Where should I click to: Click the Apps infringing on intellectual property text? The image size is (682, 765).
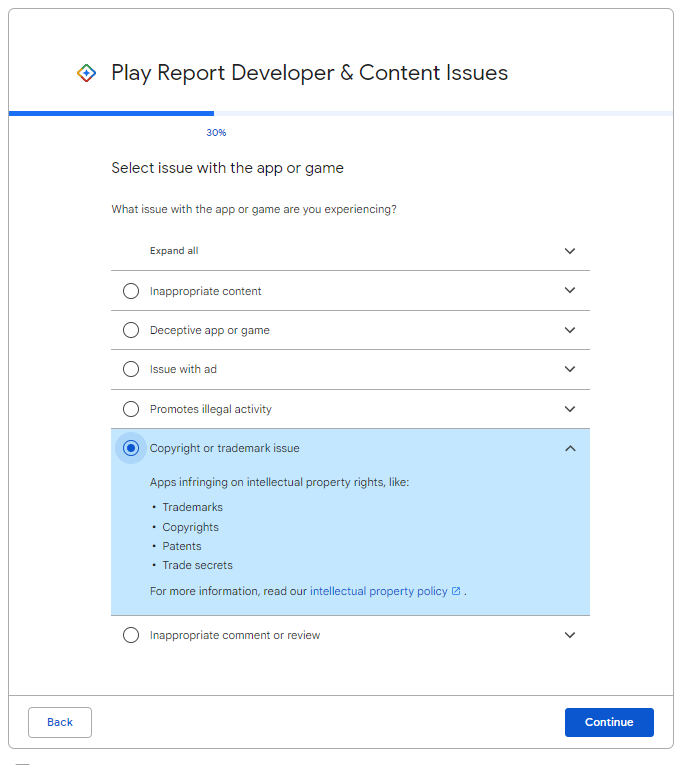click(279, 482)
